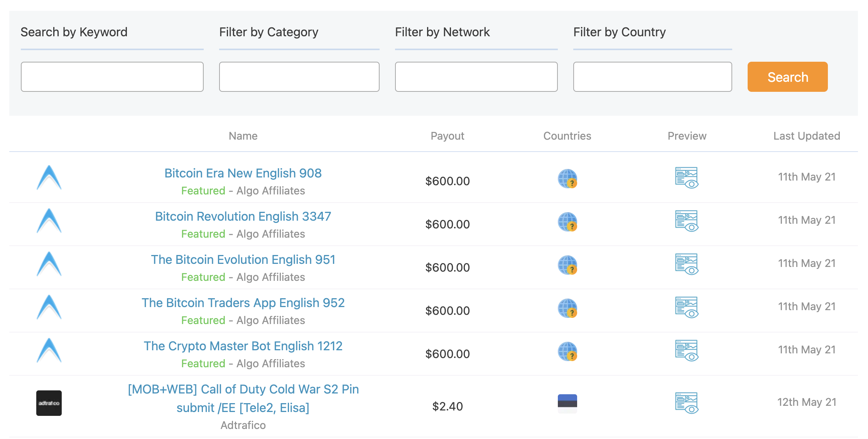The height and width of the screenshot is (439, 868).
Task: Open Call of Duty Cold War S2 Pin submit offer
Action: 243,398
